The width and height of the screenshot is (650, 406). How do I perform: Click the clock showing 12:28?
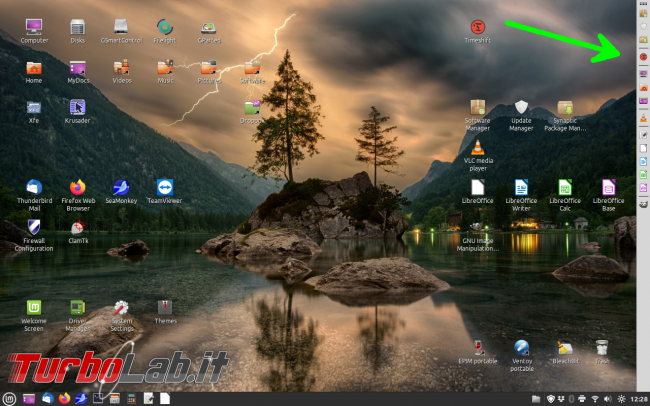coord(639,399)
